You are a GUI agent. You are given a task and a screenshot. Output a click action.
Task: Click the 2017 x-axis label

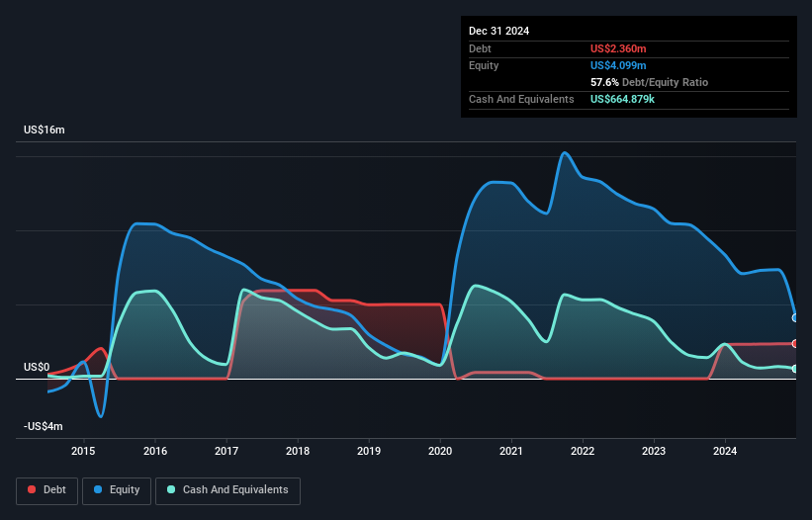click(226, 451)
